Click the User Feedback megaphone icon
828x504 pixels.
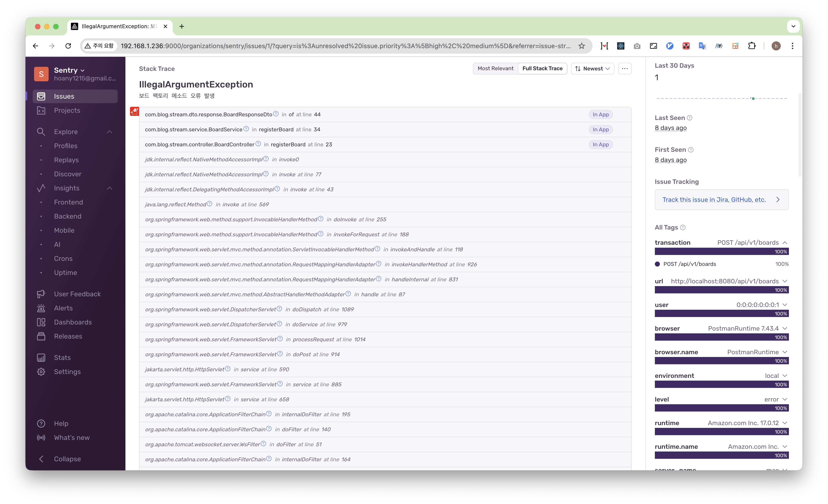(x=41, y=294)
